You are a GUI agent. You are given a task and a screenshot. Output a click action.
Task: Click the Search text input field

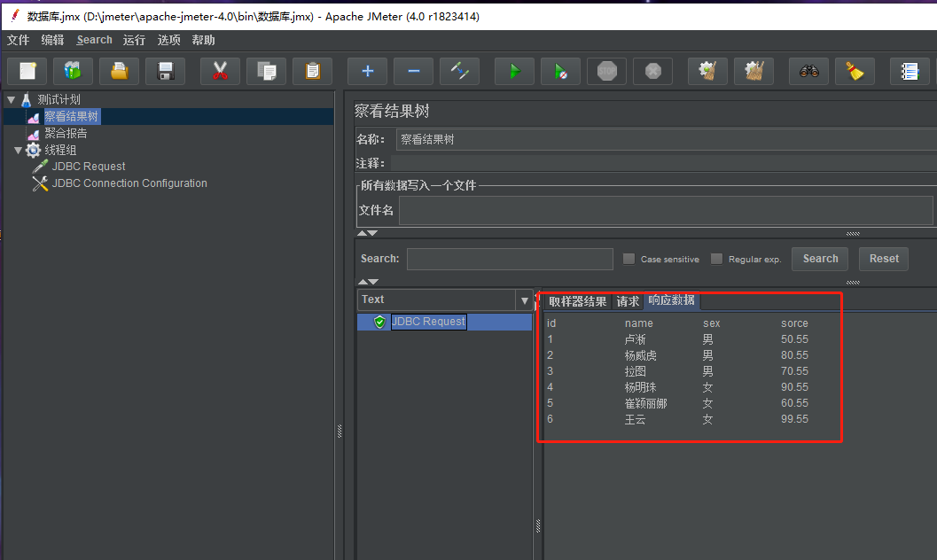(x=510, y=259)
